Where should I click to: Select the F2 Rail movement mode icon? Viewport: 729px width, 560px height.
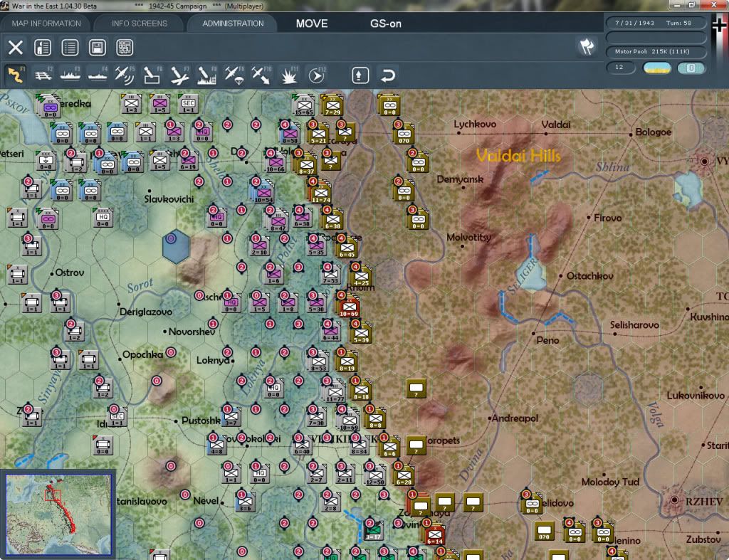[x=43, y=75]
